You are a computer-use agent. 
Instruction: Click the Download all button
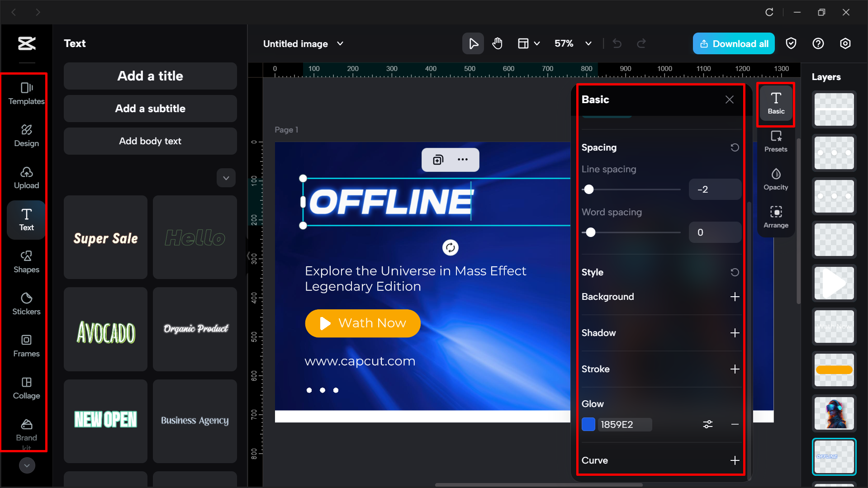tap(733, 43)
